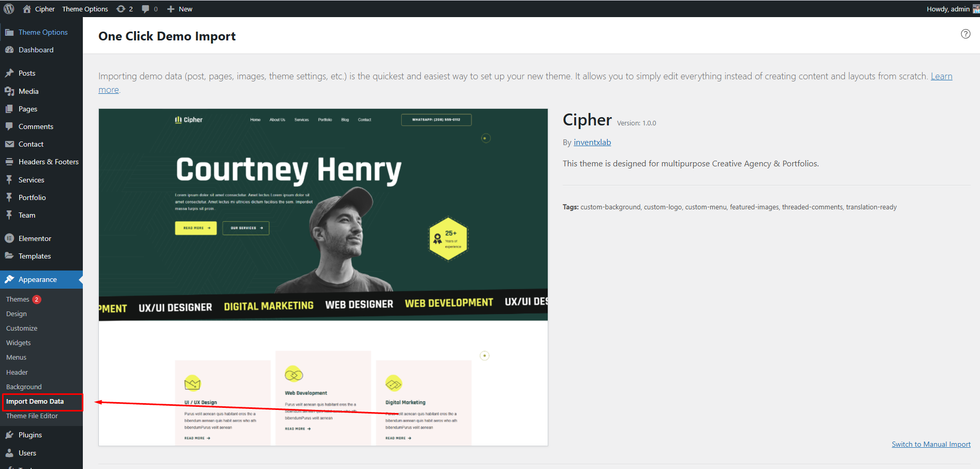Go to Customize under Appearance
Viewport: 980px width, 469px height.
pos(22,329)
